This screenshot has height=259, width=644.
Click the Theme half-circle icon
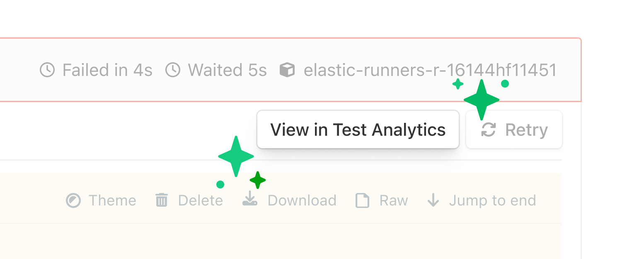[x=73, y=200]
